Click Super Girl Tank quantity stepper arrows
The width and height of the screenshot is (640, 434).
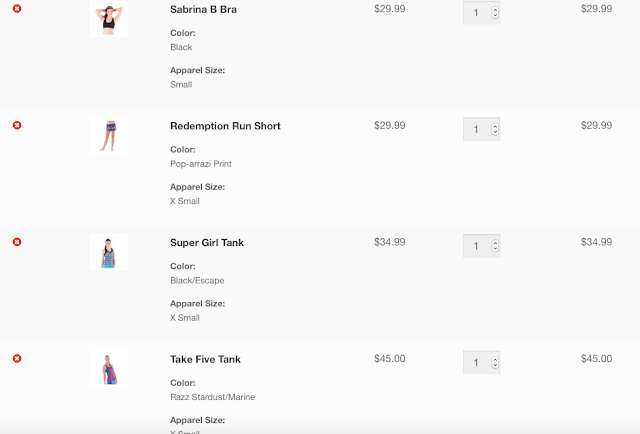tap(495, 246)
